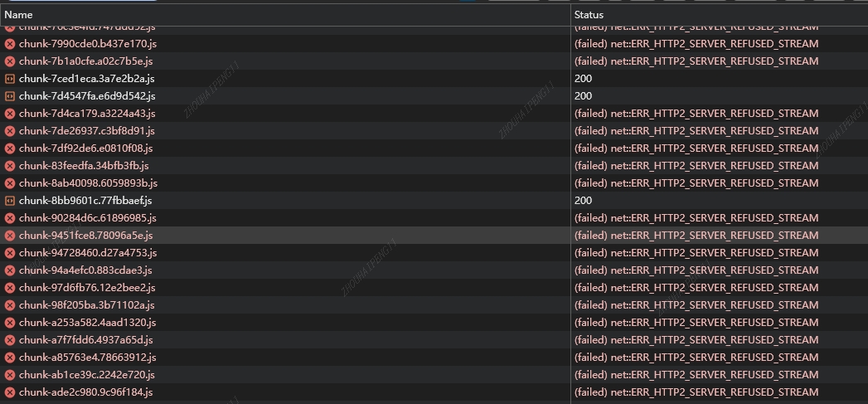Click the error icon for chunk-7990cde0.b437e170.js
The image size is (868, 404).
[9, 44]
